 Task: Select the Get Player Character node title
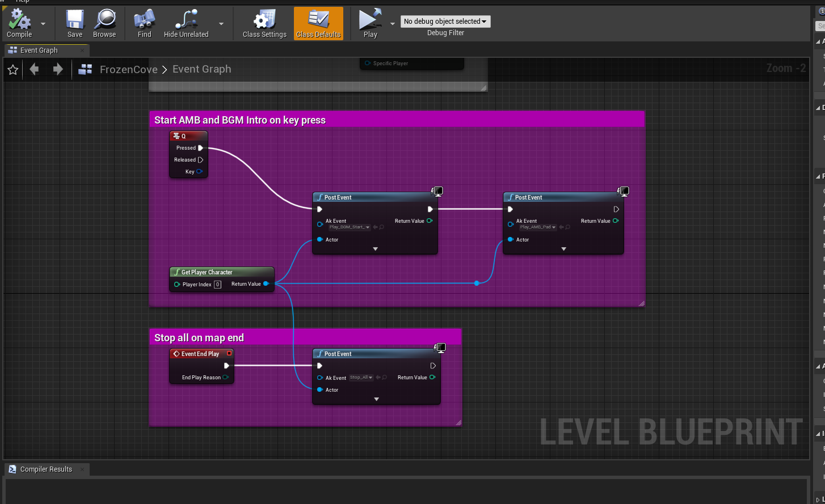(x=207, y=272)
